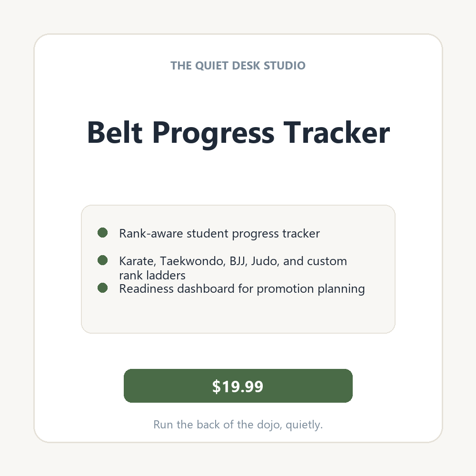Viewport: 476px width, 476px height.
Task: Click the word QUIET in the brand label
Action: pos(212,66)
